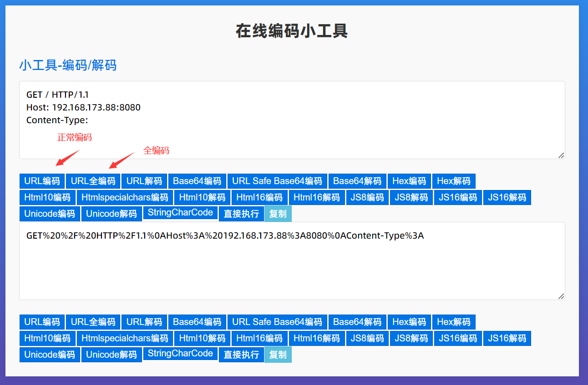Grab the resize handle of the input textarea

coord(561,155)
